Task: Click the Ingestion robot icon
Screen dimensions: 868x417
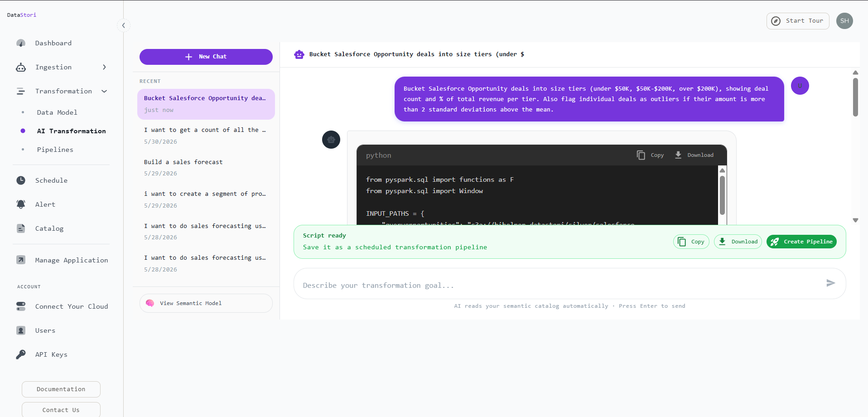Action: pyautogui.click(x=21, y=67)
